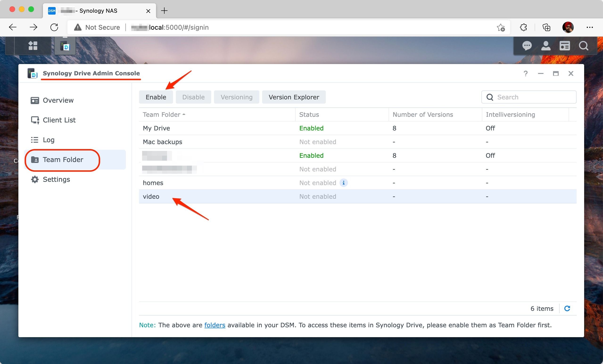Click the Version Explorer button
603x364 pixels.
click(x=294, y=97)
